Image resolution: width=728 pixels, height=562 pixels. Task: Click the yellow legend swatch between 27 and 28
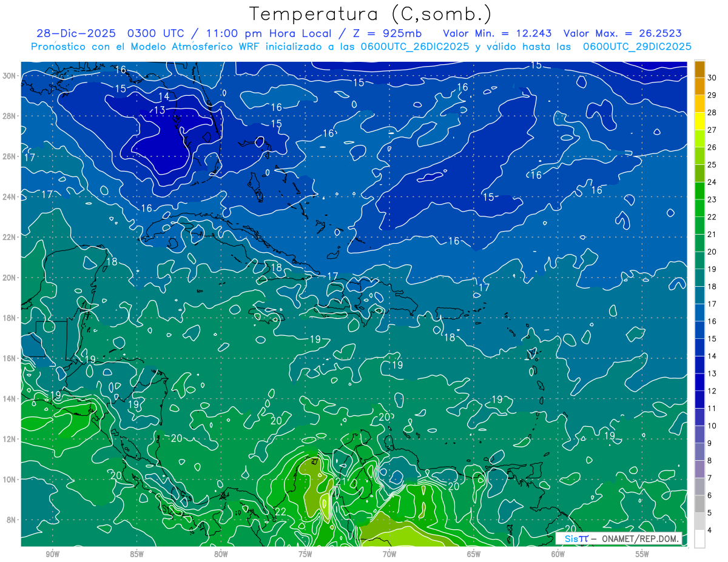699,121
